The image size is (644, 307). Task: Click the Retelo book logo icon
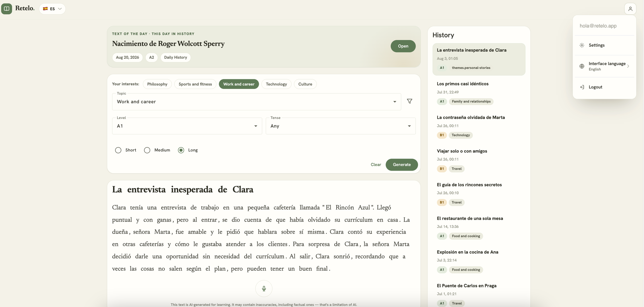click(x=6, y=8)
